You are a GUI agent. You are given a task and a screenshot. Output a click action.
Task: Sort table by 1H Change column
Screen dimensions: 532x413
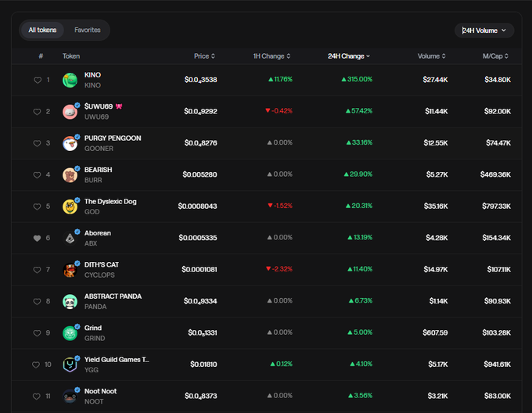271,56
